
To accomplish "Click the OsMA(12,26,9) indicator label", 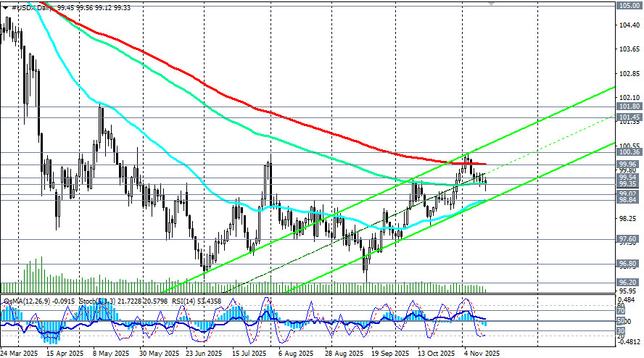I will coord(26,301).
